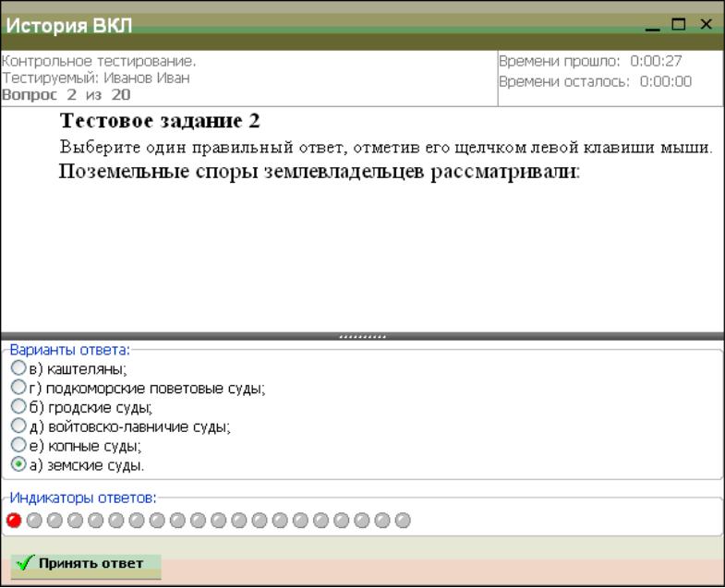This screenshot has height=588, width=725.
Task: Confirm with the «Принять ответ» button
Action: (86, 565)
